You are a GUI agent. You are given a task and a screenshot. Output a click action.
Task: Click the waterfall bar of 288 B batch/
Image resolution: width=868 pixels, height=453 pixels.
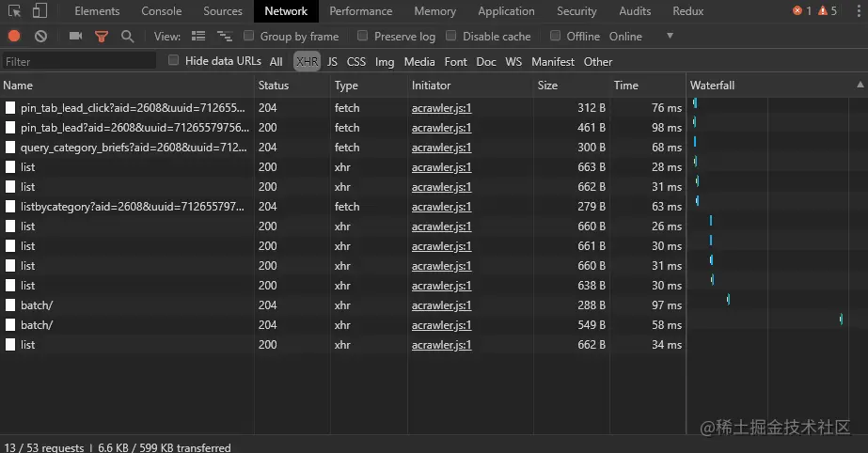[728, 299]
